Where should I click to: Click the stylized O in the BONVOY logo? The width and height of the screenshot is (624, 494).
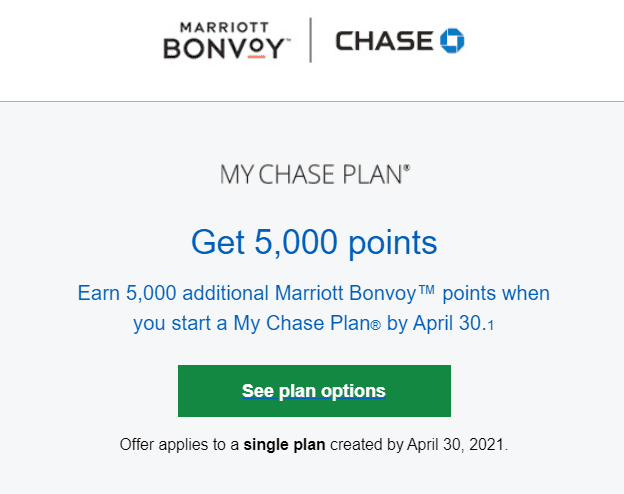click(x=257, y=47)
